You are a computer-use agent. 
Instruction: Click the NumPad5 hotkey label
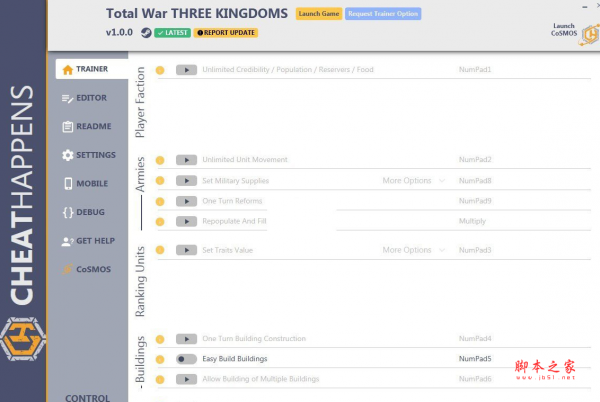475,359
